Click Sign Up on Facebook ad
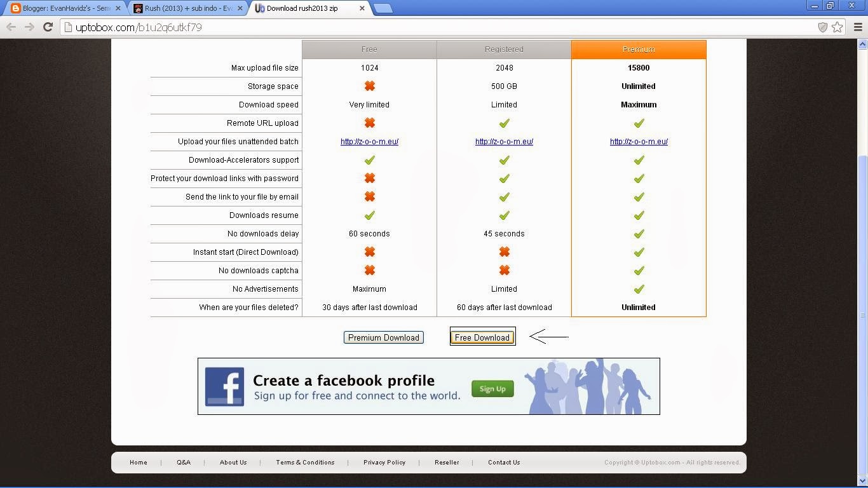The image size is (868, 488). click(x=492, y=389)
